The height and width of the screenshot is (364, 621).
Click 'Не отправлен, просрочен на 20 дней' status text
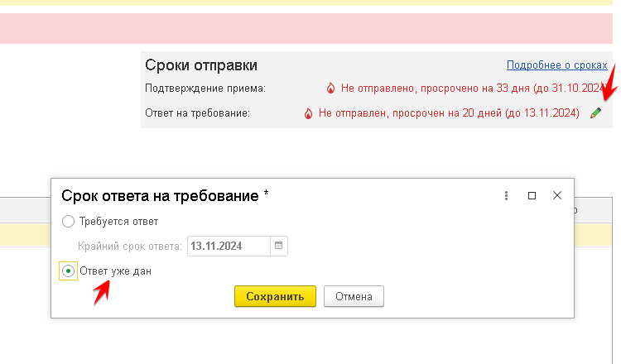(448, 113)
